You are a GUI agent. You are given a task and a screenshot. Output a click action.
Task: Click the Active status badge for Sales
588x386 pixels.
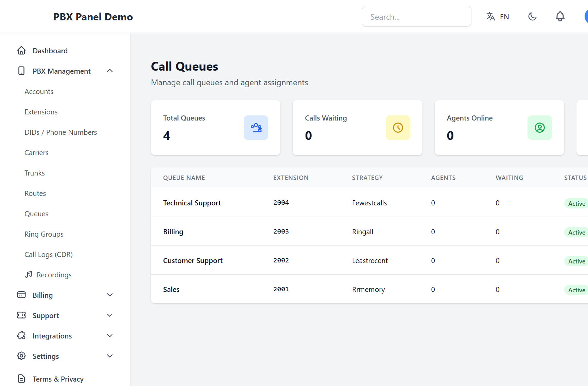(x=576, y=290)
